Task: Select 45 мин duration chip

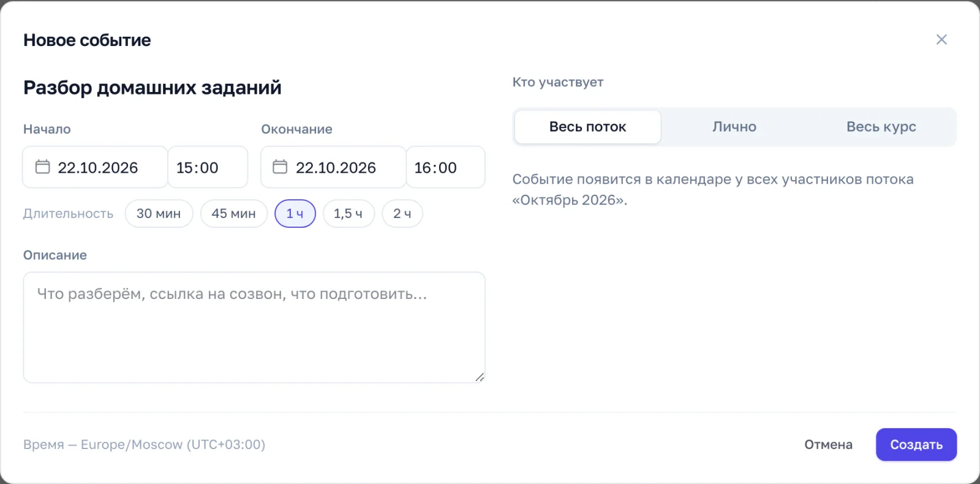Action: pyautogui.click(x=233, y=214)
